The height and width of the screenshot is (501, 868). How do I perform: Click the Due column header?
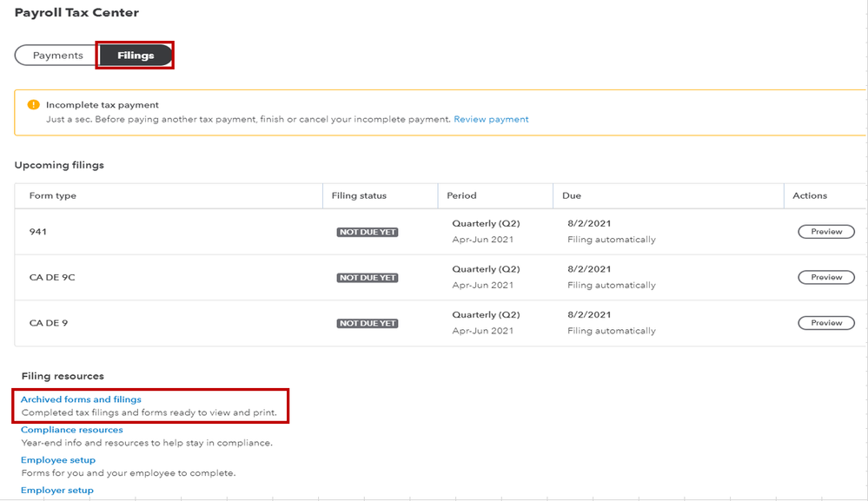click(x=572, y=195)
